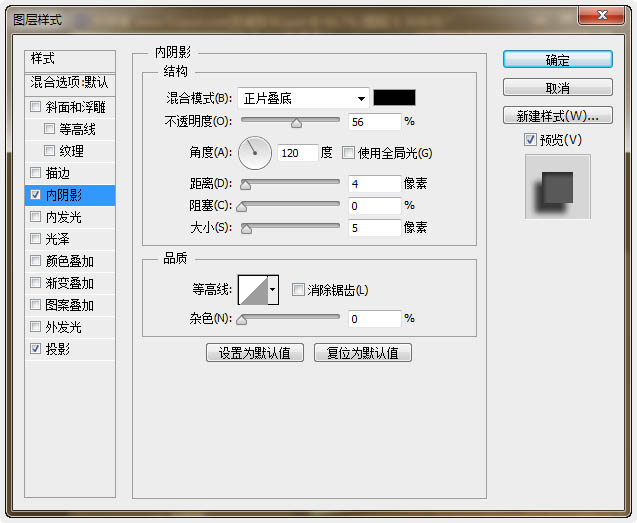637x523 pixels.
Task: Enable the 外发光 checkbox
Action: pos(36,326)
